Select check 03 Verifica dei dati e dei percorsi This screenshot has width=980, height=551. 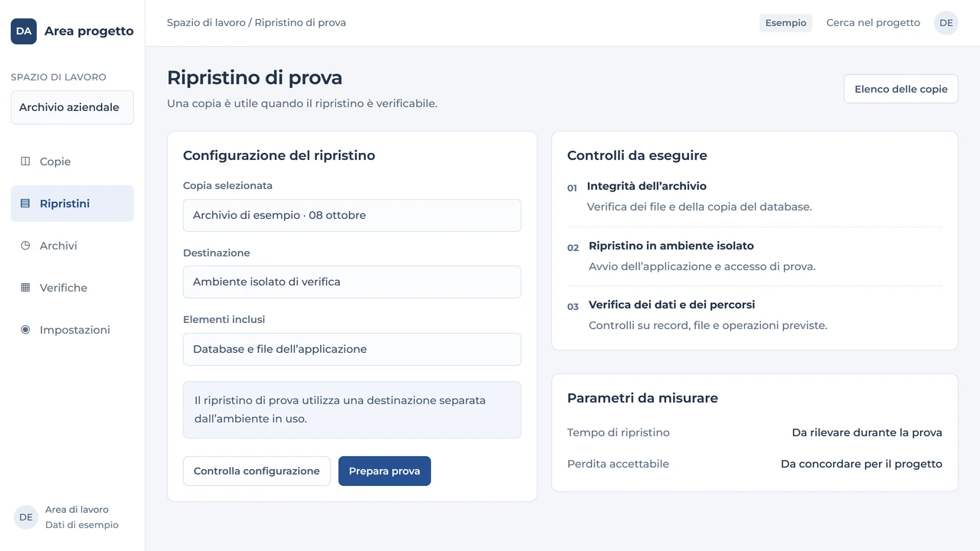(x=755, y=315)
